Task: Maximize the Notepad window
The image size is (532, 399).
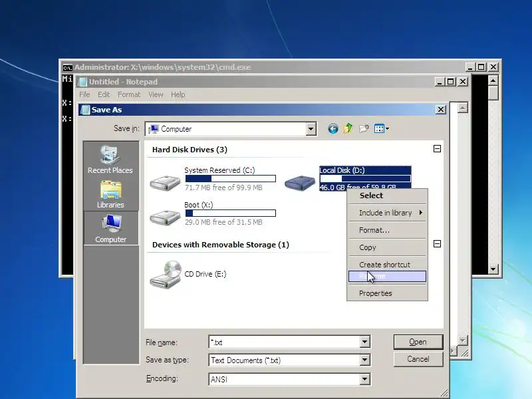Action: pos(451,82)
